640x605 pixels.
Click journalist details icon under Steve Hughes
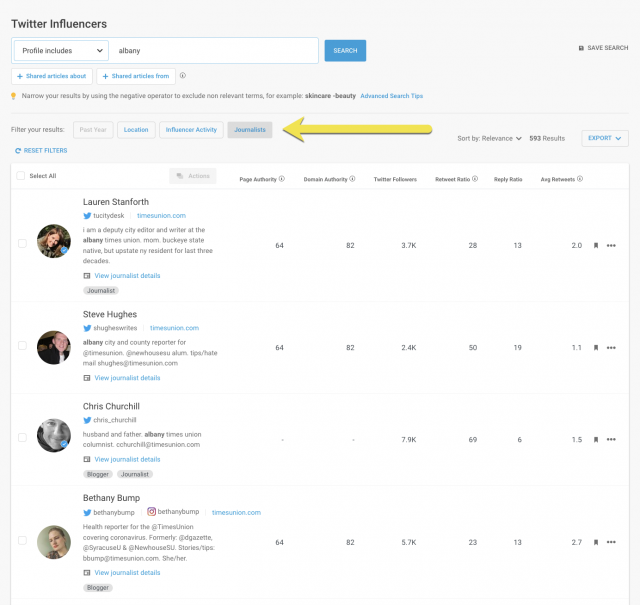point(87,378)
